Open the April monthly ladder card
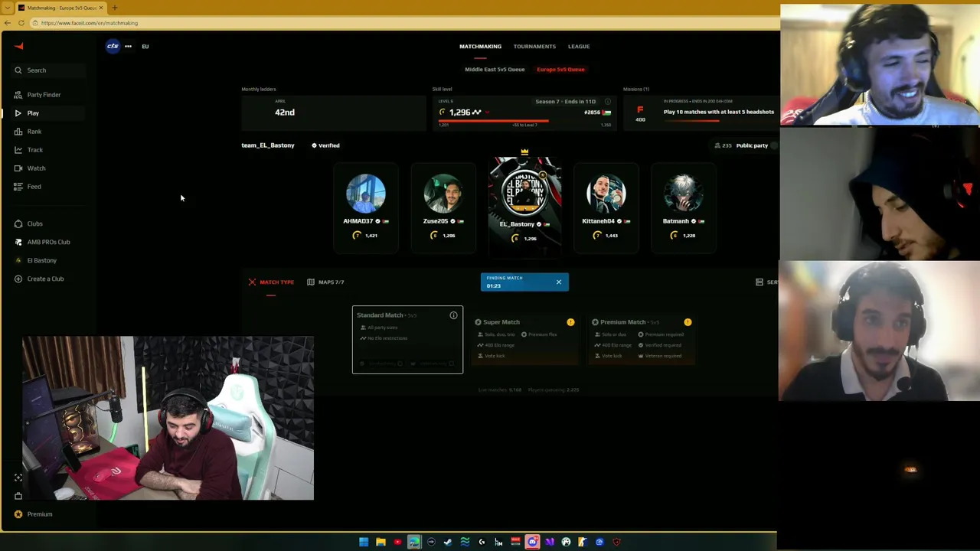Image resolution: width=980 pixels, height=551 pixels. [333, 112]
